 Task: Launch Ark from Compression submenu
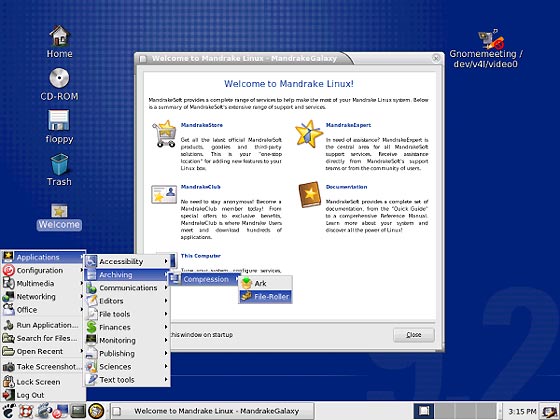(265, 283)
